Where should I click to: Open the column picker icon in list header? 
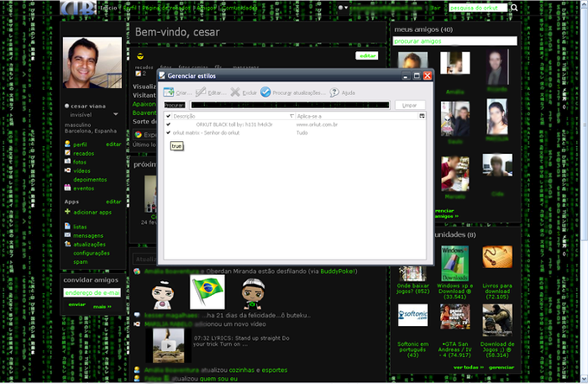coord(422,116)
